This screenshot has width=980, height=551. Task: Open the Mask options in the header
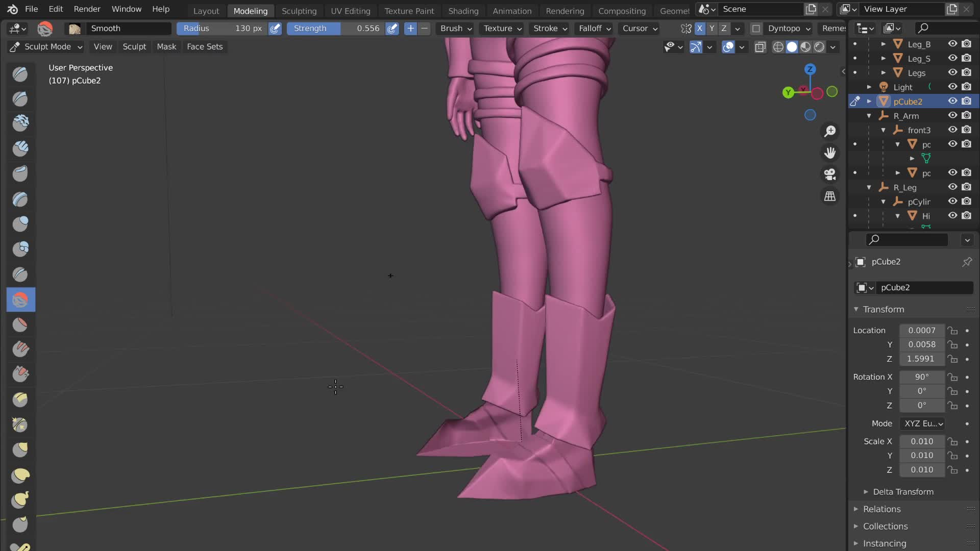point(166,46)
